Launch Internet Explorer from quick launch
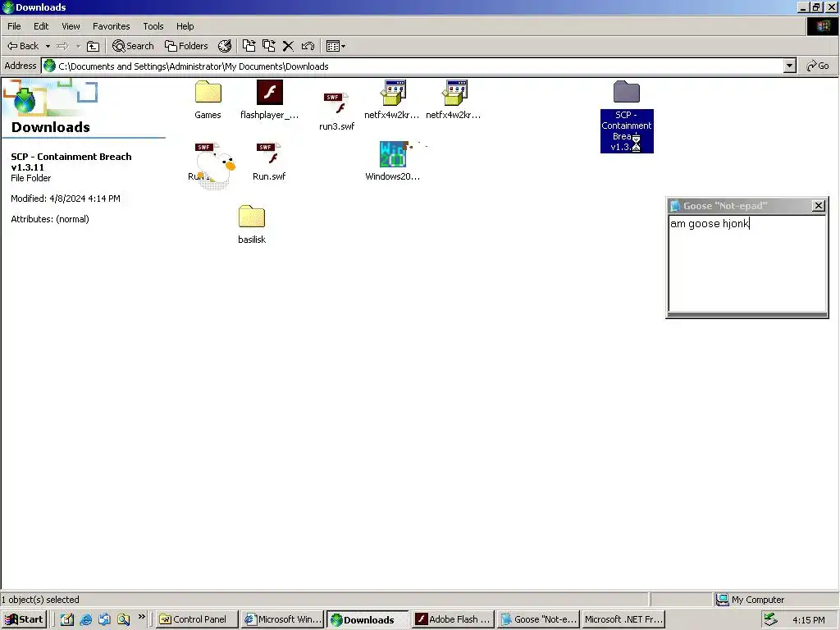The width and height of the screenshot is (840, 630). click(x=85, y=619)
